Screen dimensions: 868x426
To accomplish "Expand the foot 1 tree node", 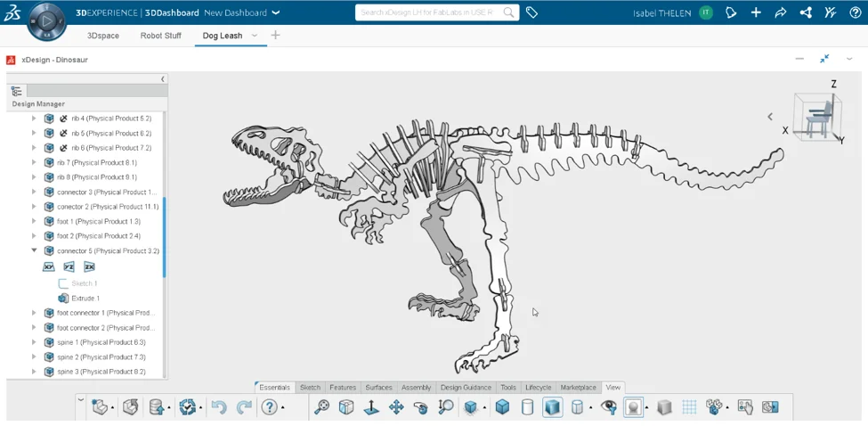I will (x=34, y=222).
